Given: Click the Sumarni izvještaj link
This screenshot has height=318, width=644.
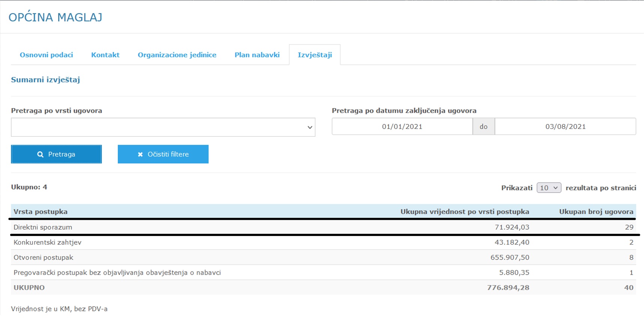Looking at the screenshot, I should 45,80.
